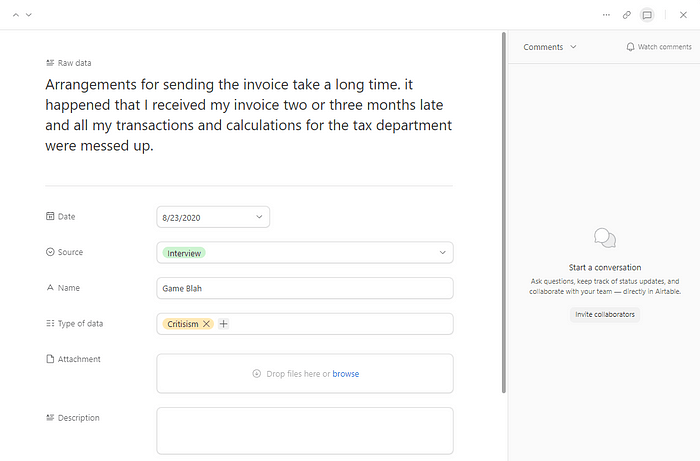Go to previous record with up arrow
The height and width of the screenshot is (461, 700).
point(16,15)
